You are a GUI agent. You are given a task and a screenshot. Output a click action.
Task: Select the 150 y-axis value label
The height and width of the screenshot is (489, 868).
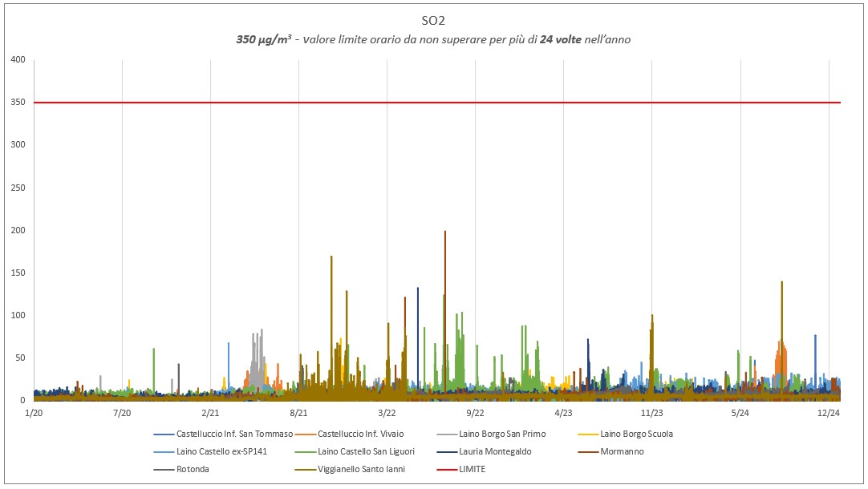[x=18, y=273]
